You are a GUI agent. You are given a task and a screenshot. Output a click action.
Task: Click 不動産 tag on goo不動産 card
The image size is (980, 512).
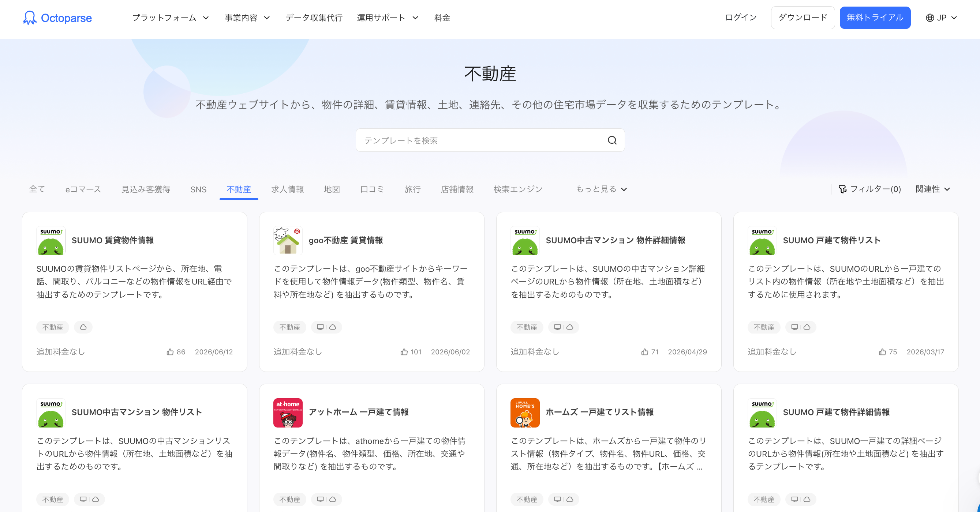[289, 327]
